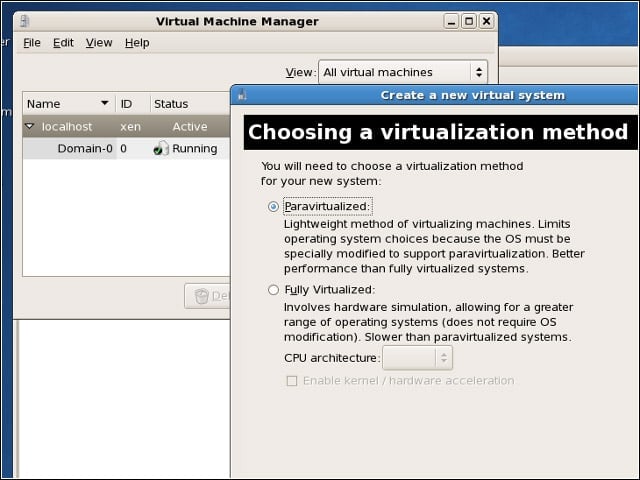The height and width of the screenshot is (480, 640).
Task: Click the Choosing a virtualization method heading
Action: (x=438, y=132)
